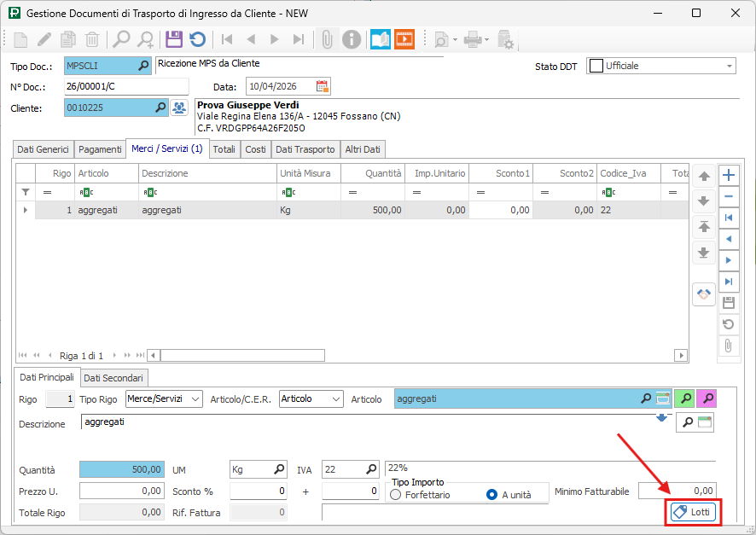Open the Tipo Rigo dropdown

pyautogui.click(x=195, y=398)
